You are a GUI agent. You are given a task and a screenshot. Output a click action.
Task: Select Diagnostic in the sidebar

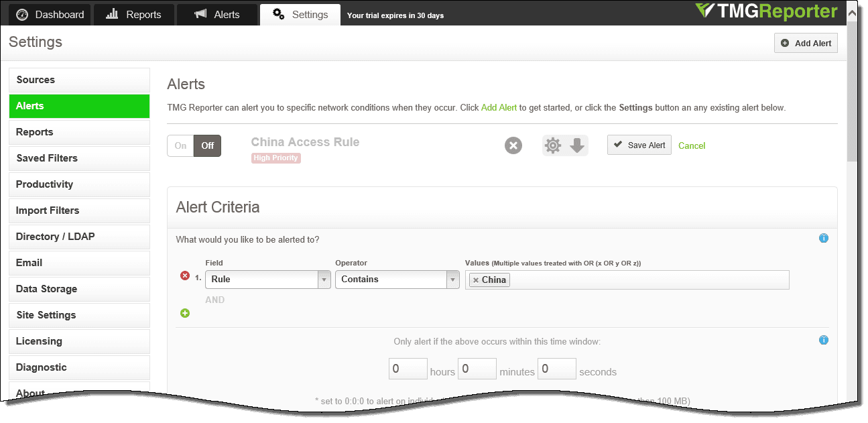79,367
